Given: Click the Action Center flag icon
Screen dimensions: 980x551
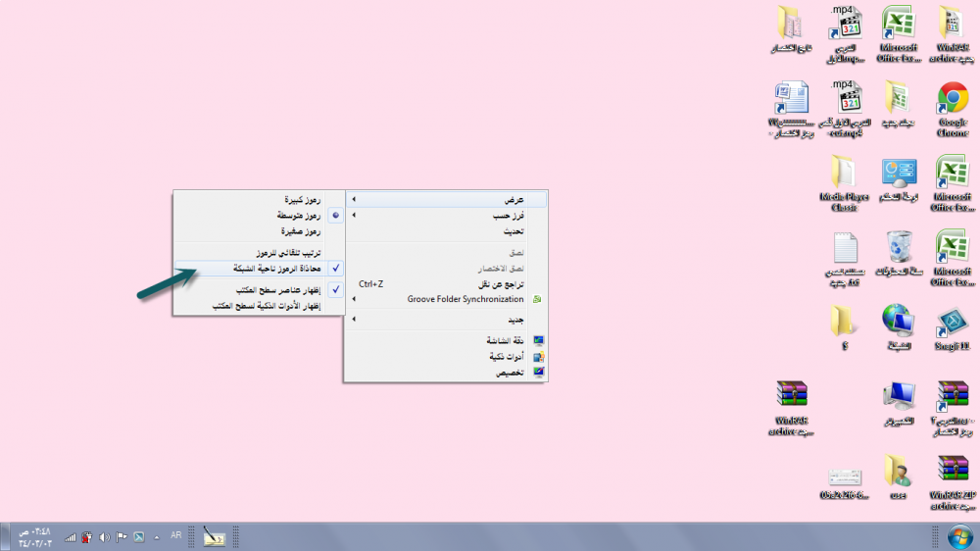Looking at the screenshot, I should (122, 536).
